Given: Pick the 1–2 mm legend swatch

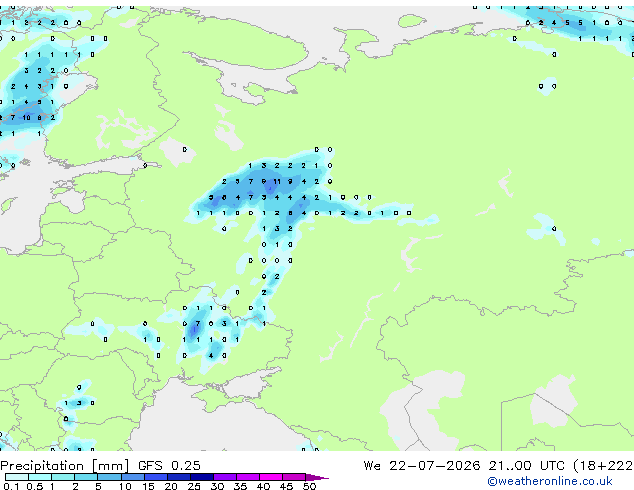Looking at the screenshot, I should coord(63,477).
